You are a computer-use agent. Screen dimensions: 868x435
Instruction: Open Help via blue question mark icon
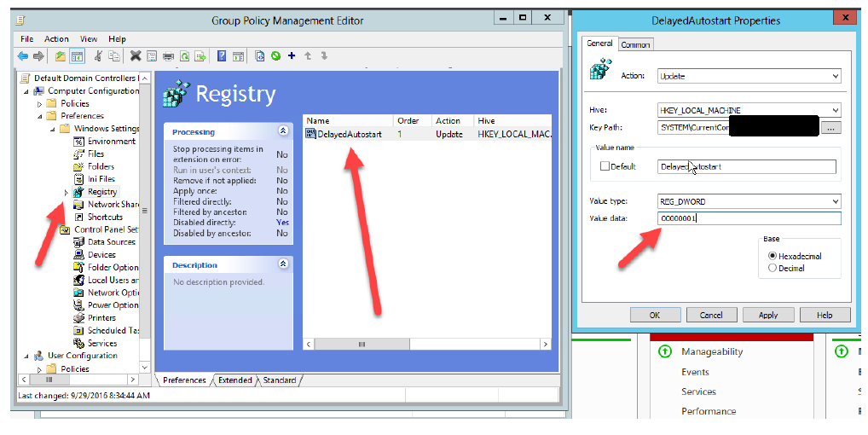[x=222, y=56]
